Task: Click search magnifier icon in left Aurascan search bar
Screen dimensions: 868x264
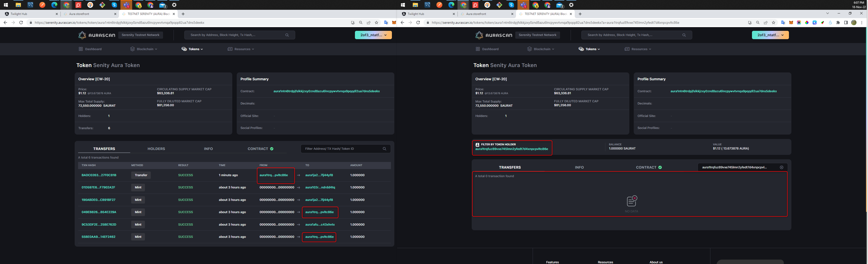Action: (287, 35)
